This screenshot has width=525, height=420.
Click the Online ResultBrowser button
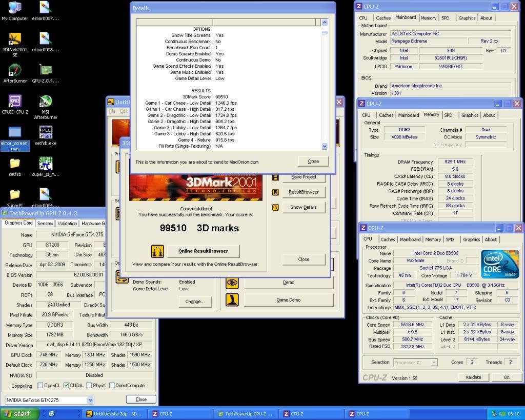[202, 251]
